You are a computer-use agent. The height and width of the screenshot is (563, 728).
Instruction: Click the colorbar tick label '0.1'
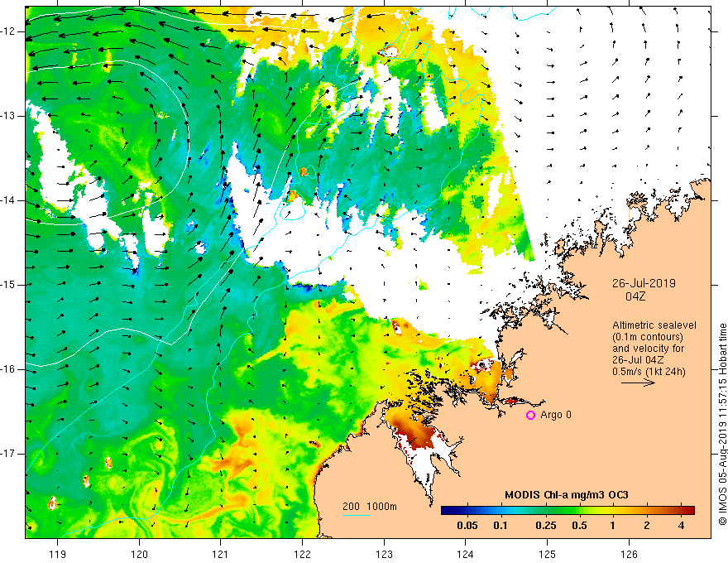click(500, 526)
